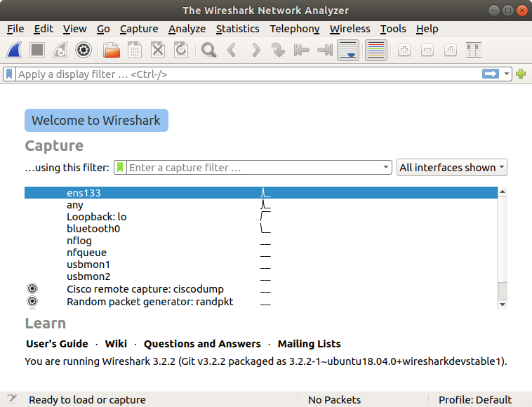Open the Tools menu
Screen dimensions: 532x407
393,29
